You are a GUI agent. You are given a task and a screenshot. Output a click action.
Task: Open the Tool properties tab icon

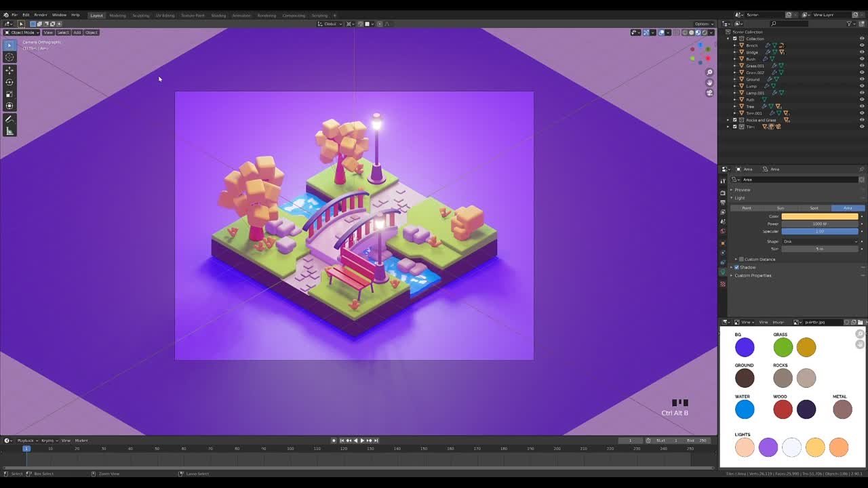723,180
